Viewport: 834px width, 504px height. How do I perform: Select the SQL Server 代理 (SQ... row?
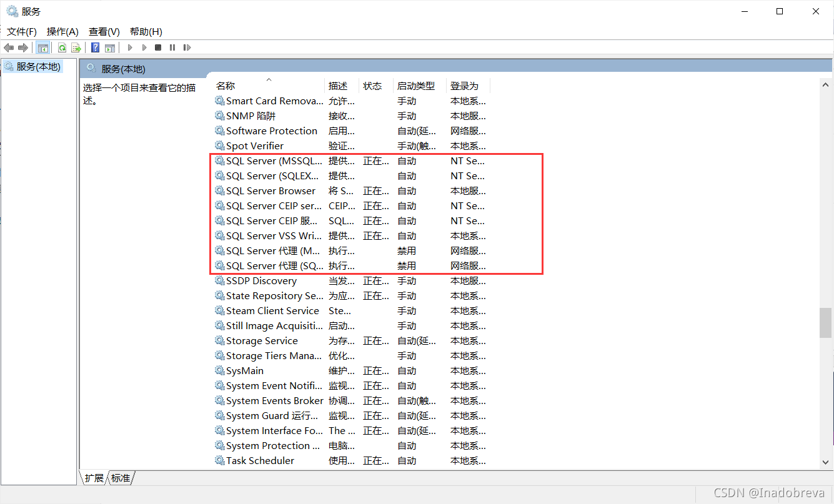click(350, 265)
